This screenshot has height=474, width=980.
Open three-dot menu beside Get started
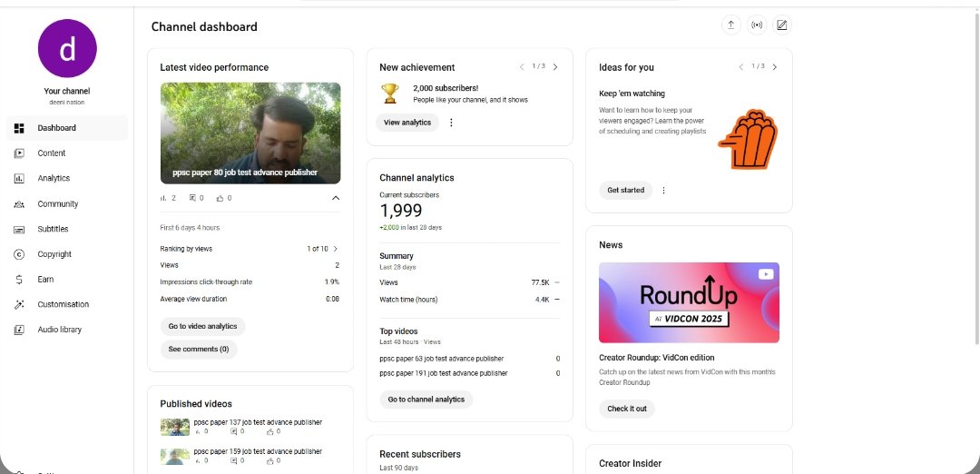tap(663, 190)
